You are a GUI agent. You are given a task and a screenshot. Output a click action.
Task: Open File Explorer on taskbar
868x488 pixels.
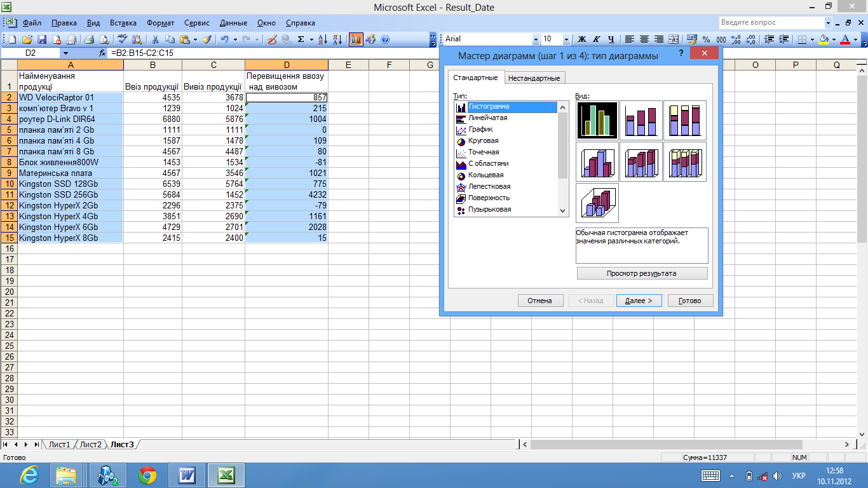point(66,475)
